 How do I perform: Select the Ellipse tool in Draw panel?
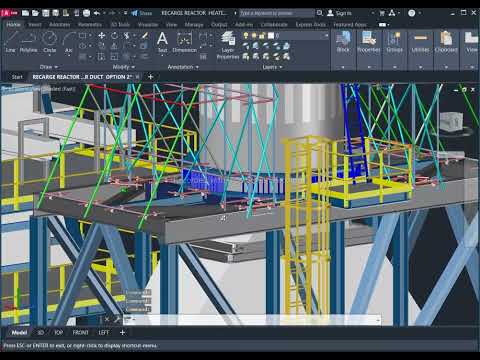tap(82, 46)
